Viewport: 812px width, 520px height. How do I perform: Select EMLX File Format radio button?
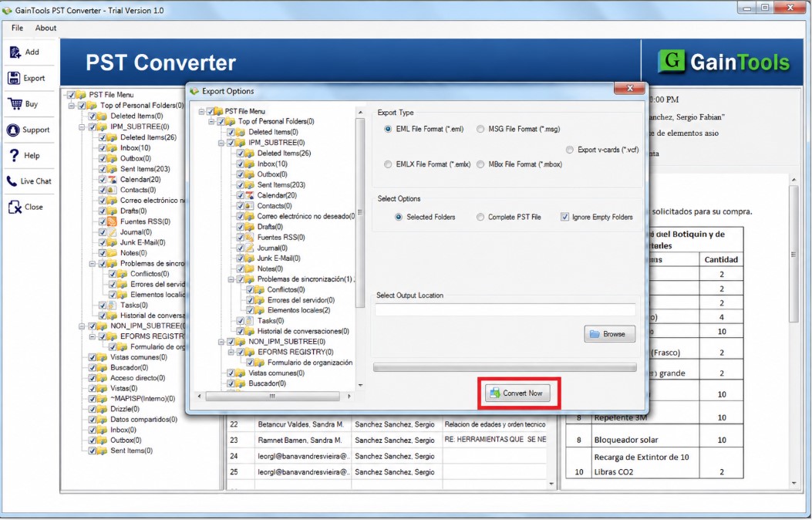point(388,164)
